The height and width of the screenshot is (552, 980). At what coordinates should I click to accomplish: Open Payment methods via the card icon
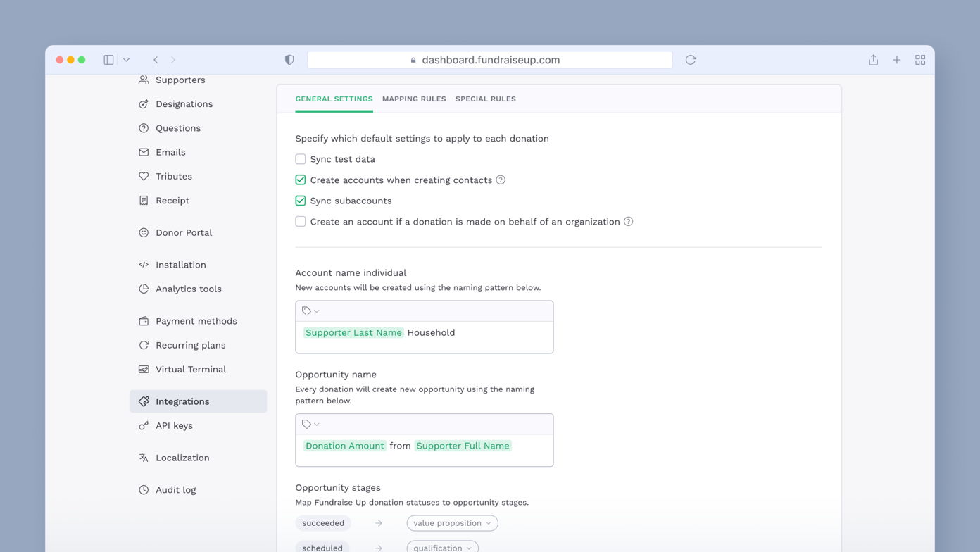click(143, 320)
